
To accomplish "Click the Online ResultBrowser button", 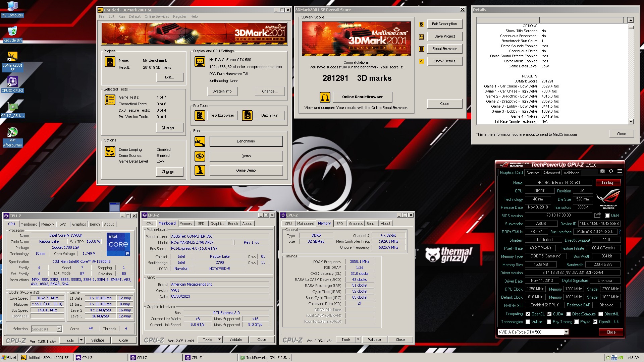I will [x=363, y=97].
